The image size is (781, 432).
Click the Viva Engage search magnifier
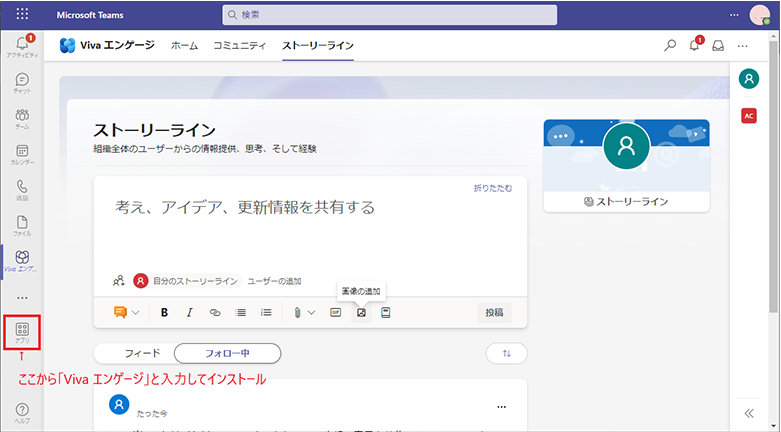(x=670, y=45)
